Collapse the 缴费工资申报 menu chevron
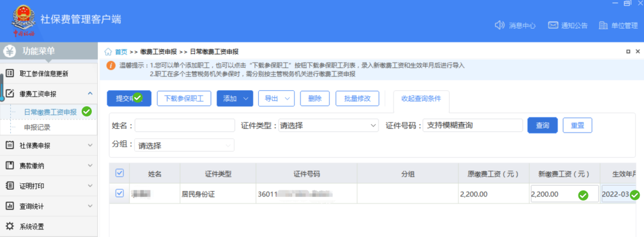The width and height of the screenshot is (644, 237). pyautogui.click(x=91, y=94)
